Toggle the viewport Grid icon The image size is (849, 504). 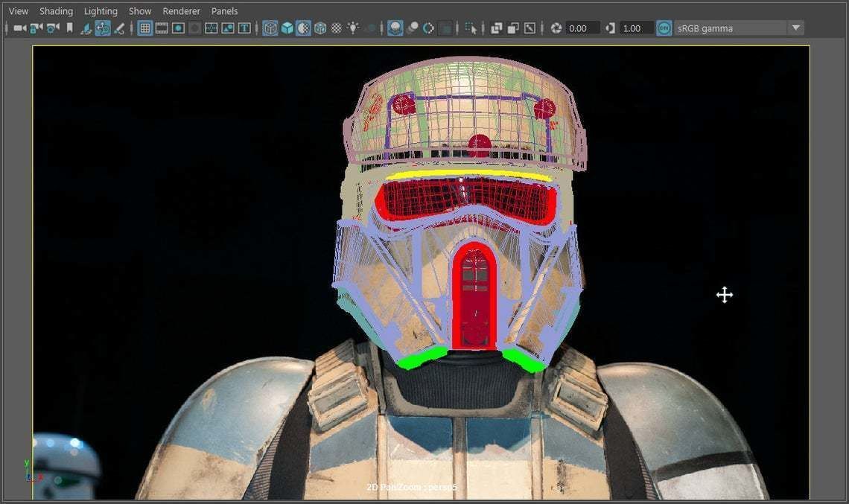tap(144, 28)
